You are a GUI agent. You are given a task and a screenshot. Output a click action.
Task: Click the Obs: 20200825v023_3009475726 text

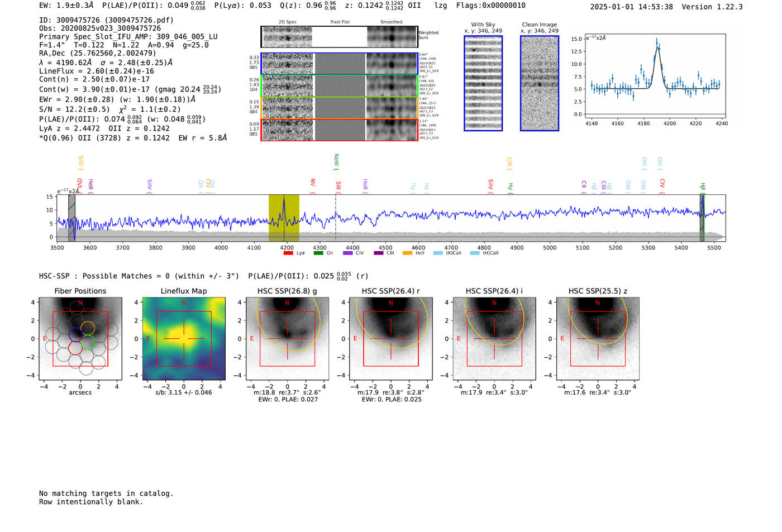coord(100,28)
